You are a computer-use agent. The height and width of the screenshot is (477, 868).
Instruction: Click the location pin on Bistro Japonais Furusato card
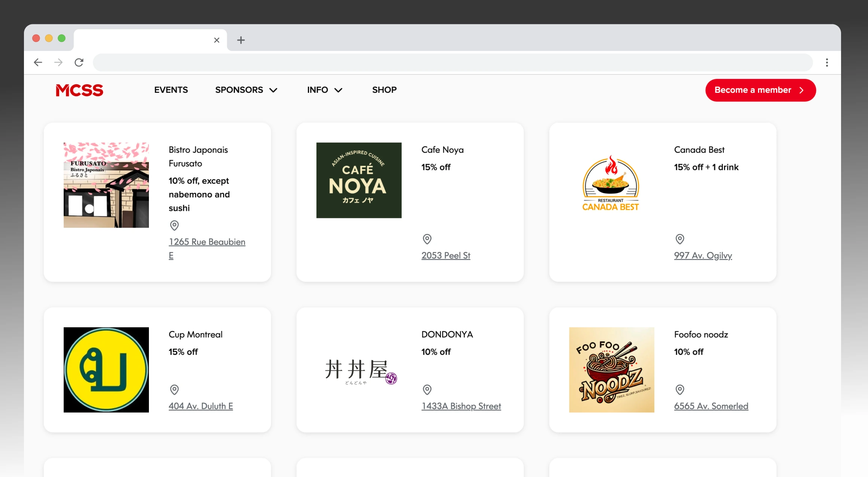point(174,225)
